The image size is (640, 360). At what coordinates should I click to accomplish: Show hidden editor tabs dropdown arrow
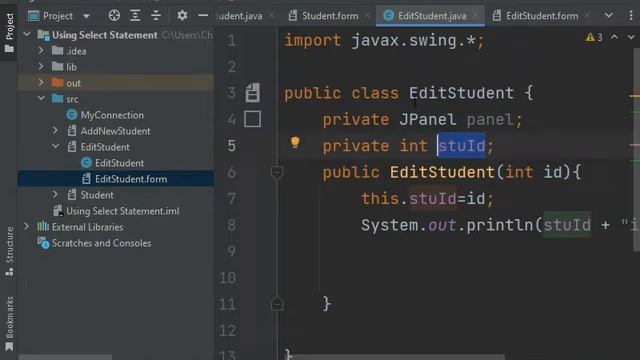609,16
